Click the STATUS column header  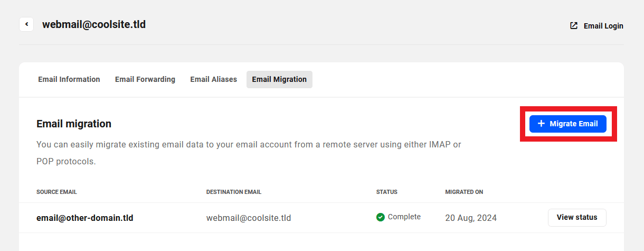click(x=387, y=192)
